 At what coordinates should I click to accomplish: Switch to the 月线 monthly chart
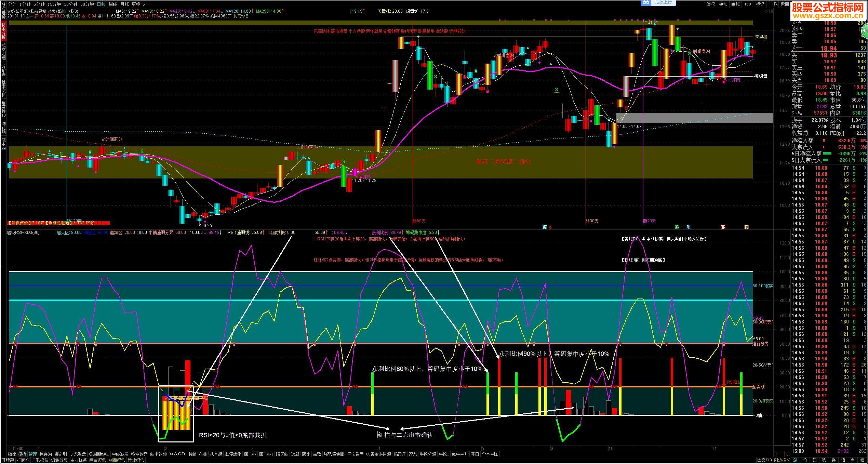[x=124, y=4]
